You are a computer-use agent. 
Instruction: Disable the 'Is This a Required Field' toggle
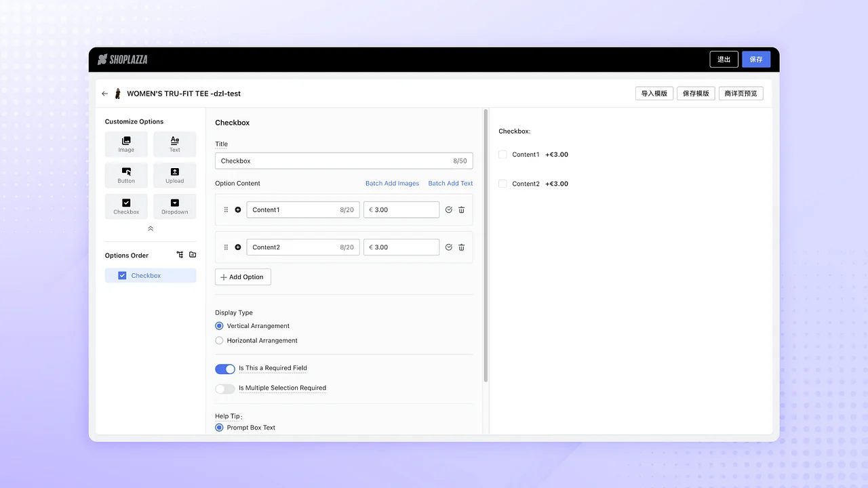[x=225, y=369]
